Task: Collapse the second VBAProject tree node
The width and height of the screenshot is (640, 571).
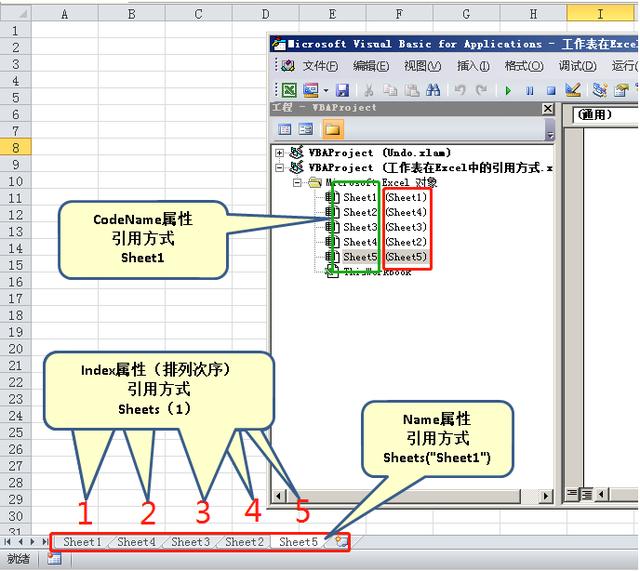Action: [280, 168]
